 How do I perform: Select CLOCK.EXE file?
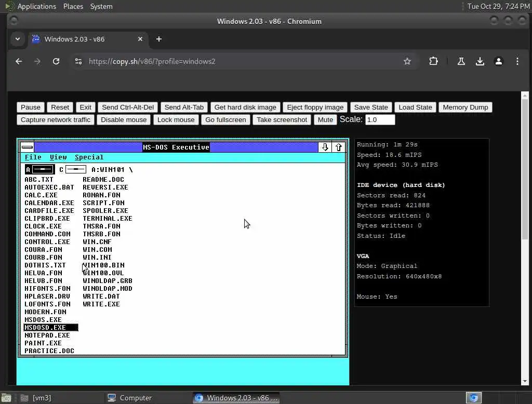click(43, 226)
